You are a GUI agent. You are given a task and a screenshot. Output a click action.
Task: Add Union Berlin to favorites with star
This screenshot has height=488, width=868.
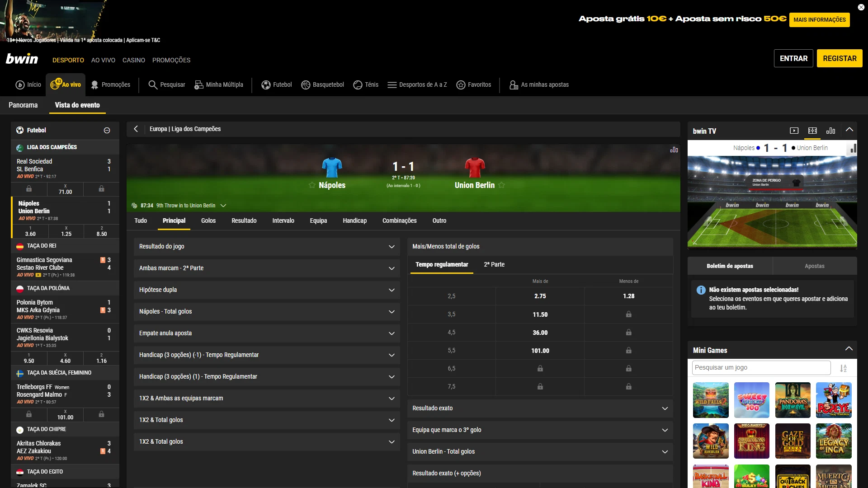(501, 185)
